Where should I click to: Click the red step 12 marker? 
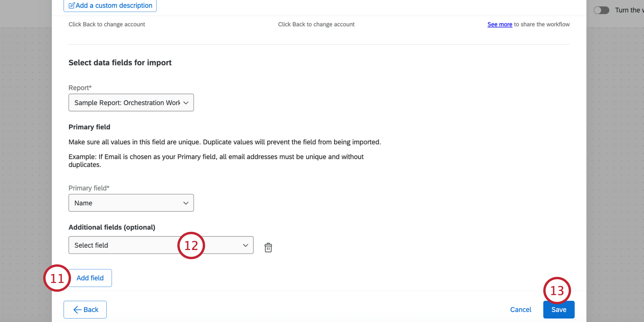click(191, 245)
